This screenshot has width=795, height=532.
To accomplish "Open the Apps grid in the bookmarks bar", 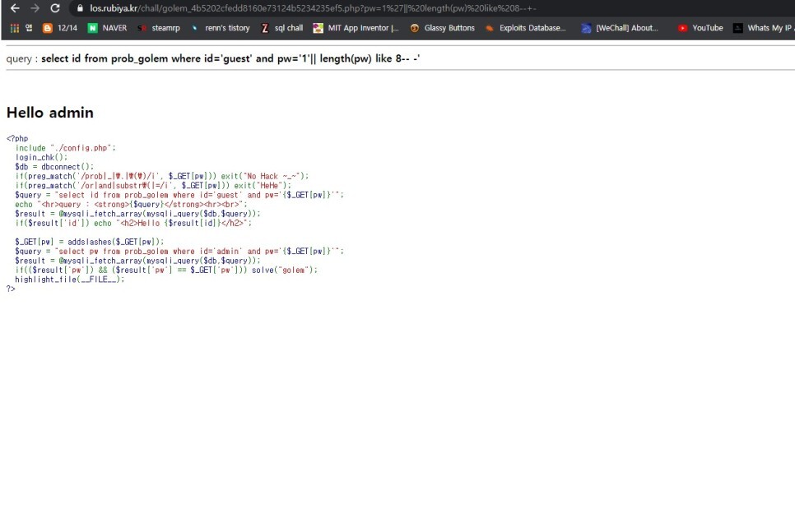I will (15, 28).
